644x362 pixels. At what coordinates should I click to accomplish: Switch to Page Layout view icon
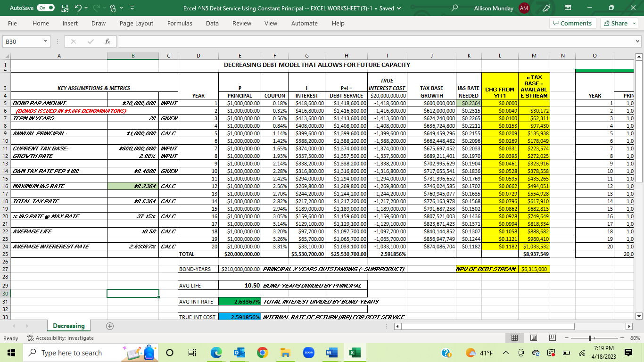[x=533, y=338]
